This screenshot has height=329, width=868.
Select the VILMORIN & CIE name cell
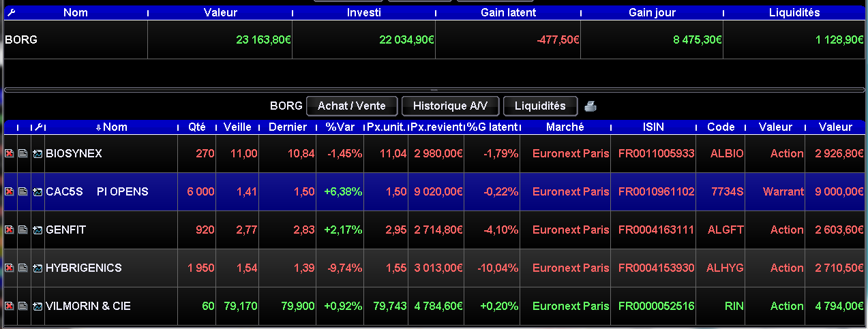pyautogui.click(x=111, y=307)
